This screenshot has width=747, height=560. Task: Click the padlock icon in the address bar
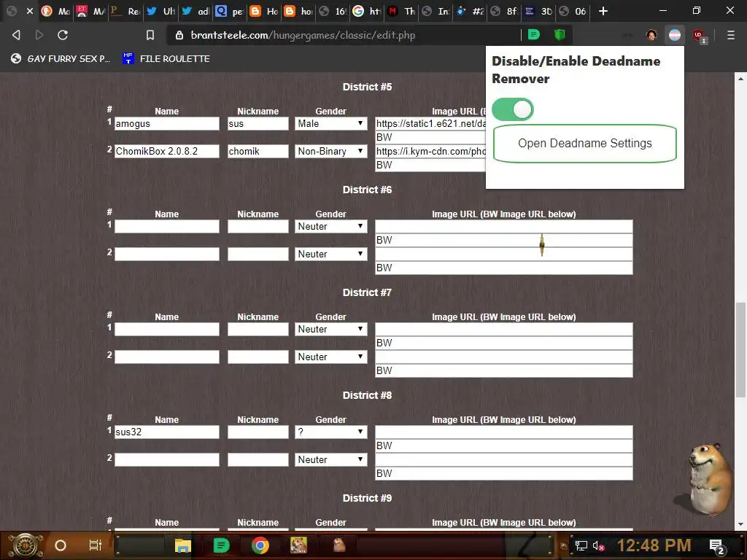tap(179, 35)
